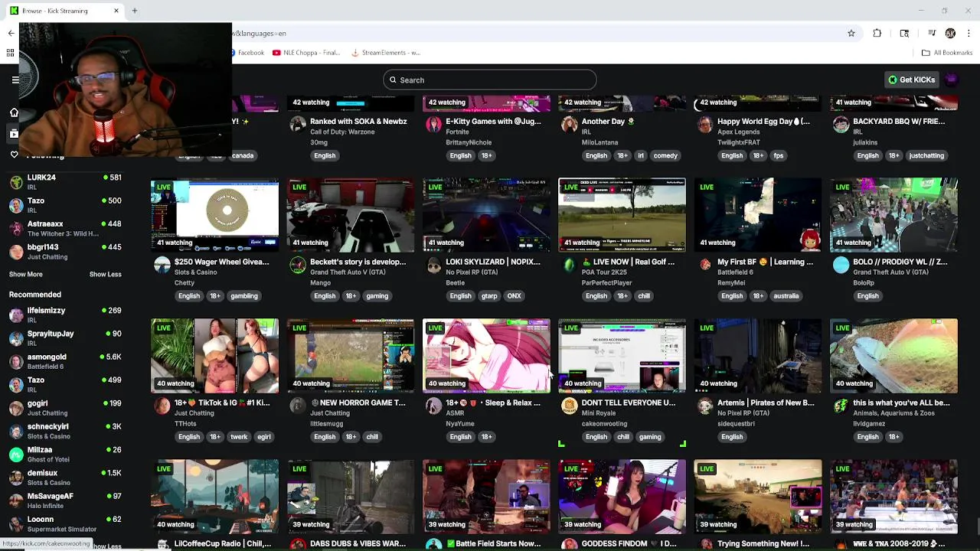
Task: Open the Animals, Aquariums & Zoos category link
Action: pyautogui.click(x=893, y=413)
